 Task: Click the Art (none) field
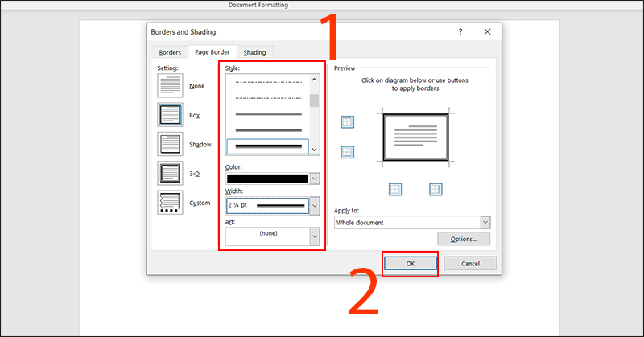click(x=267, y=236)
